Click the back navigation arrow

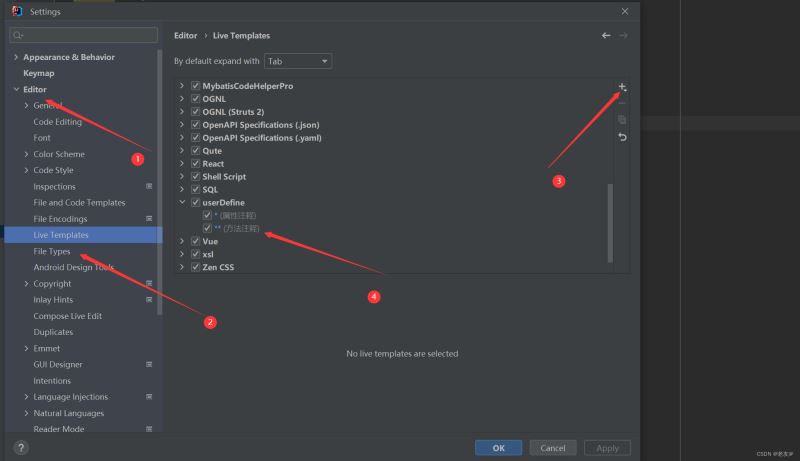coord(606,36)
